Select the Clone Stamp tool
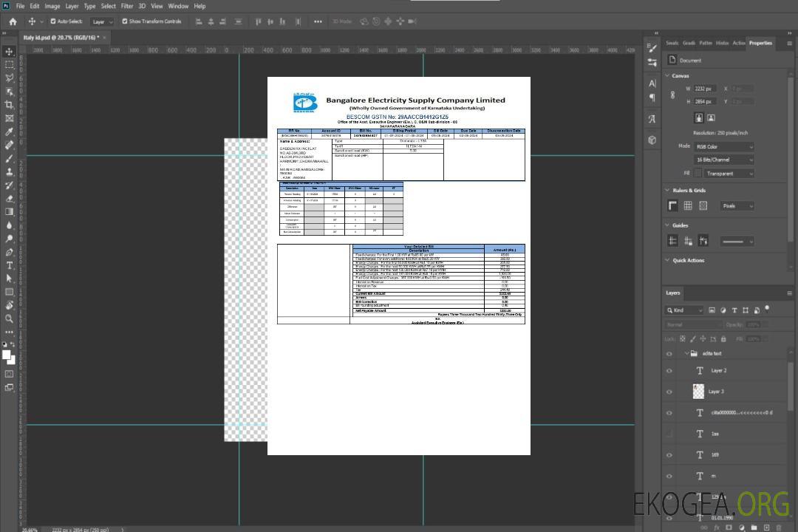 pyautogui.click(x=9, y=171)
